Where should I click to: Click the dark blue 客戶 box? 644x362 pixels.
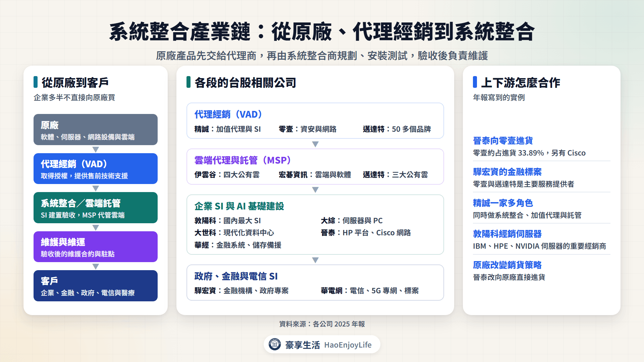coord(96,286)
